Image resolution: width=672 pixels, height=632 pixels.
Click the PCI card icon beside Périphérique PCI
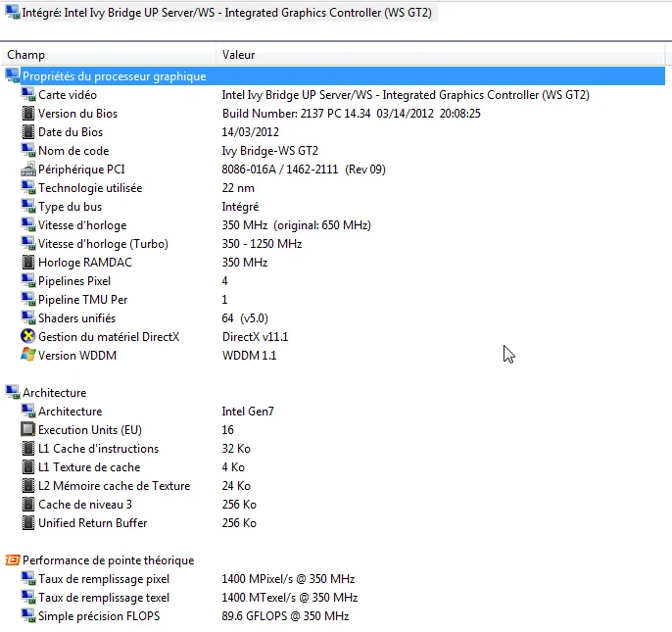click(28, 169)
